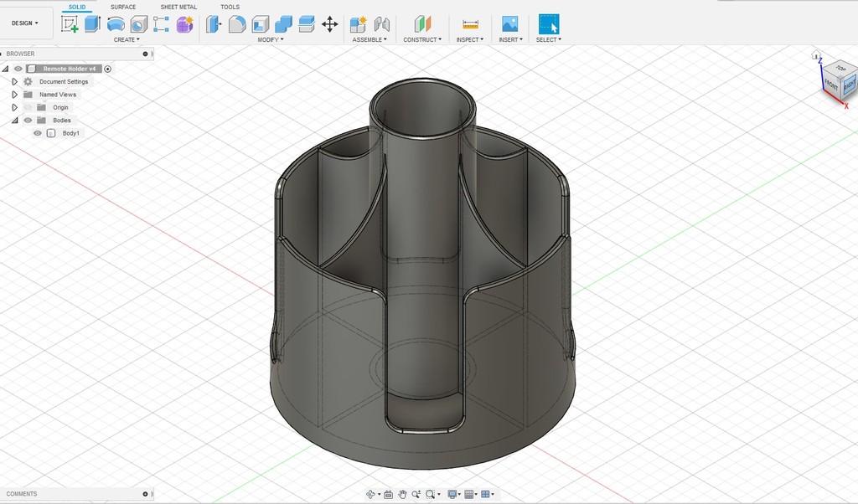Open the Sheet Metal tab
858x504 pixels.
click(x=178, y=7)
